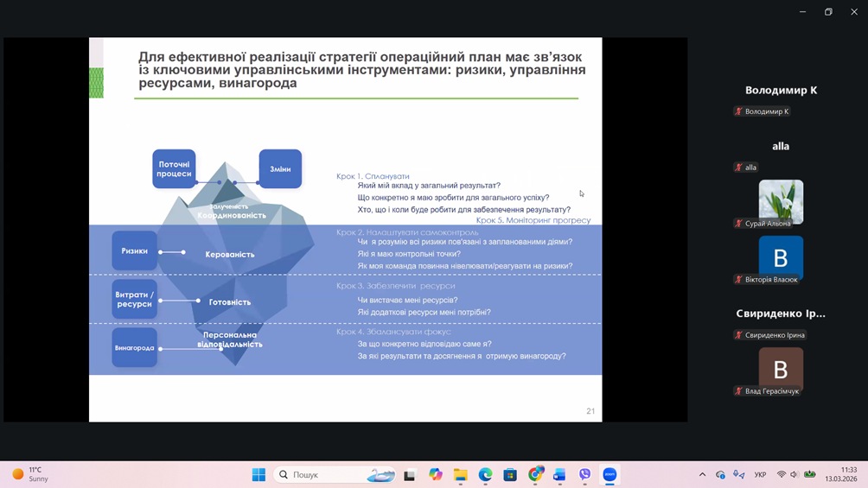The width and height of the screenshot is (868, 488).
Task: Open the clock and date flyout
Action: (840, 474)
